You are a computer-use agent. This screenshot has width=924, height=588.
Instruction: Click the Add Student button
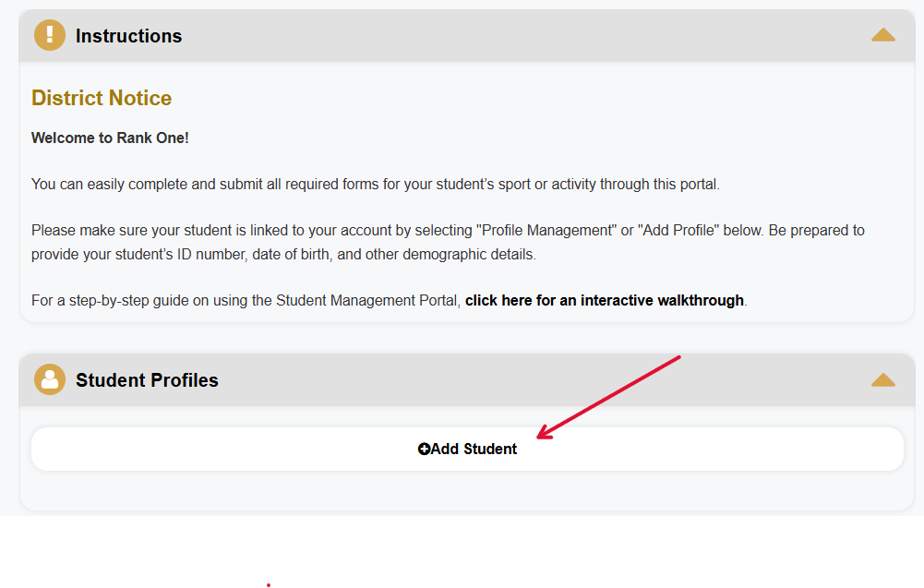pos(467,449)
